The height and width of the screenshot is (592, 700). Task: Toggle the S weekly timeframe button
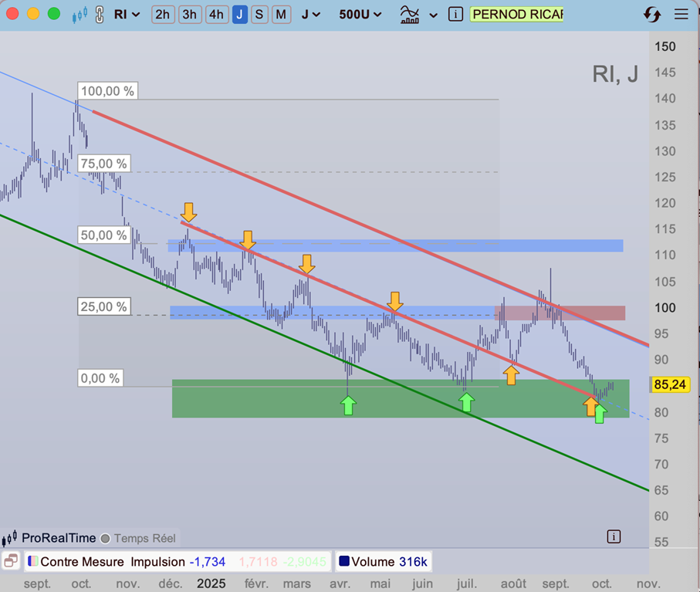(x=260, y=14)
